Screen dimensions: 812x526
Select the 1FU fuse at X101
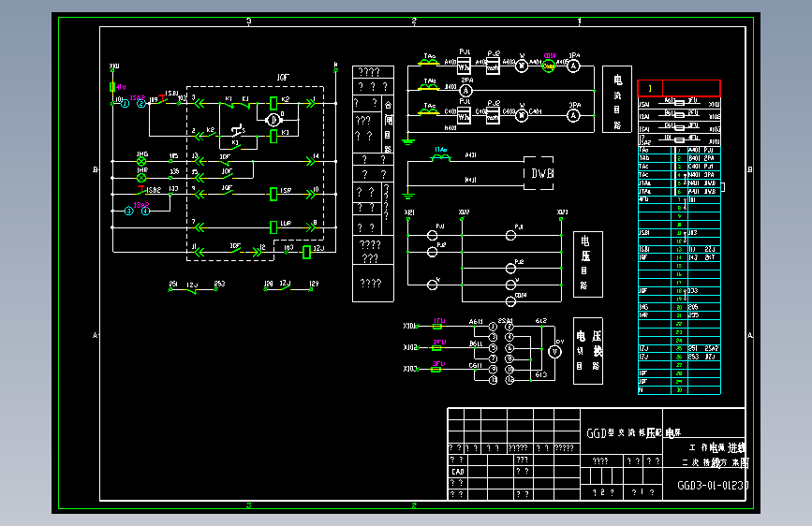tap(437, 326)
